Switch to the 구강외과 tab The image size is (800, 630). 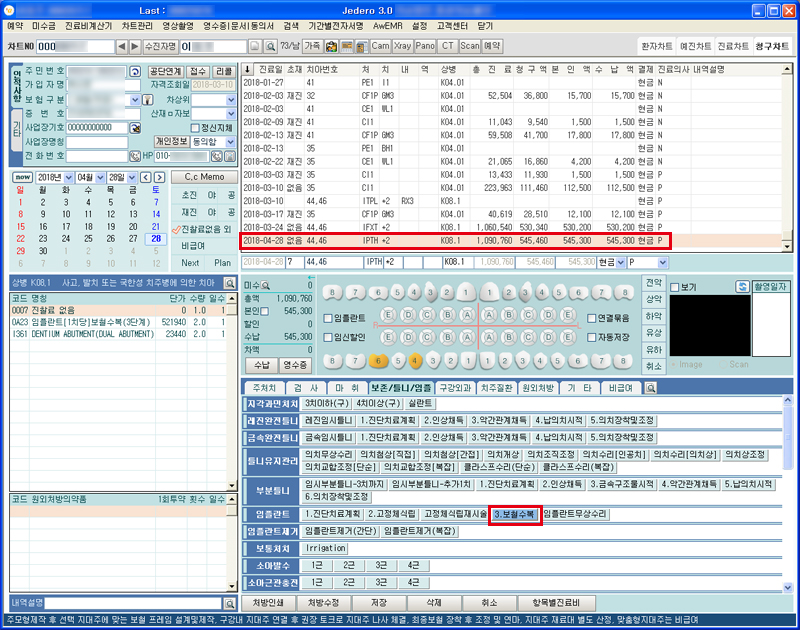456,387
